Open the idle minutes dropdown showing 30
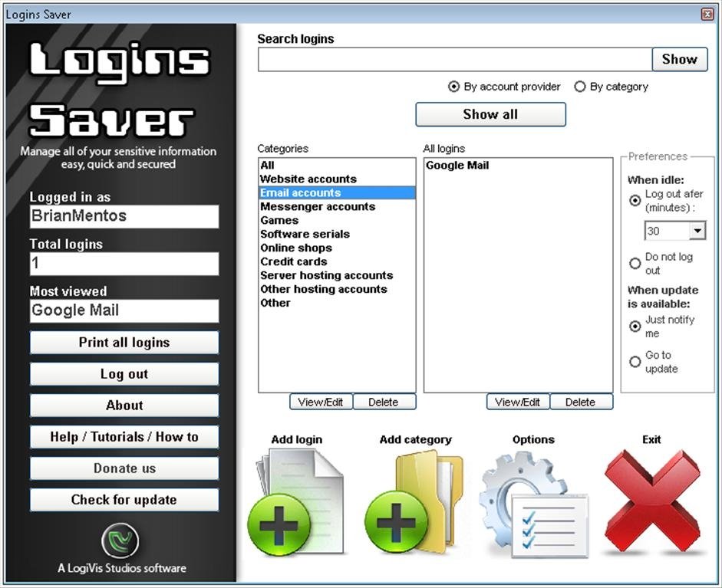Viewport: 722px width, 588px height. tap(697, 231)
